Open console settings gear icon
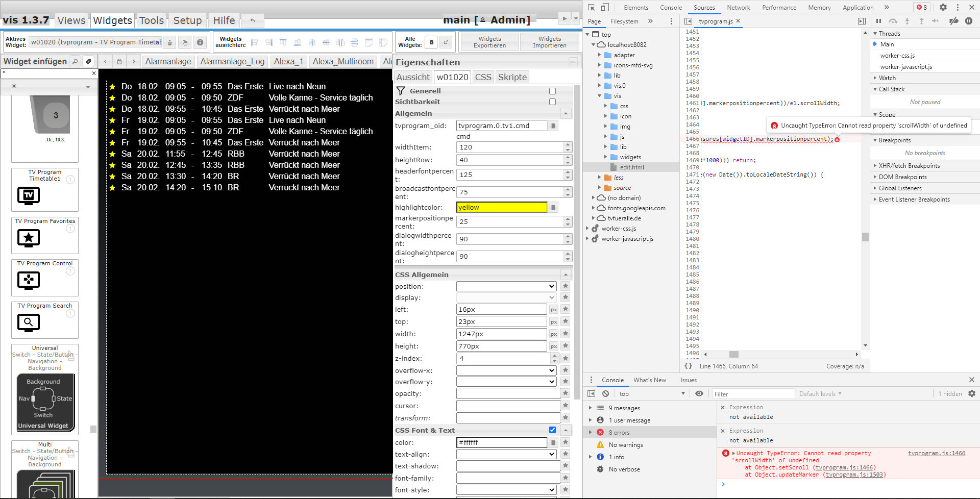980x499 pixels. [972, 393]
